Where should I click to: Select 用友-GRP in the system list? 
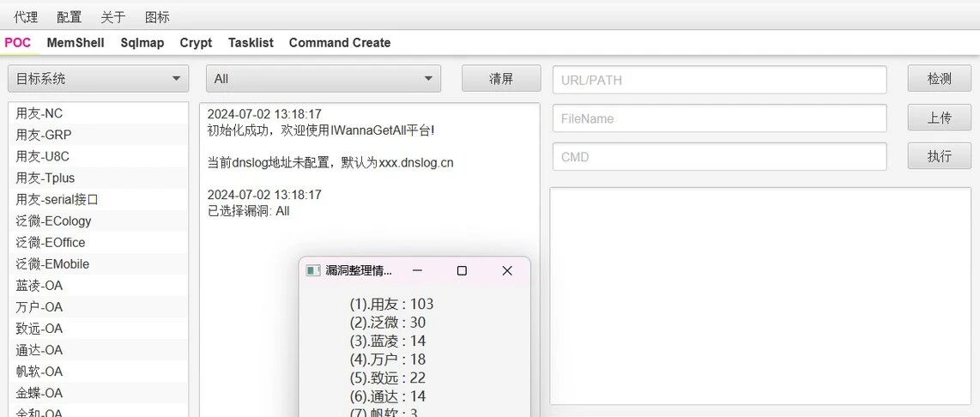point(98,135)
